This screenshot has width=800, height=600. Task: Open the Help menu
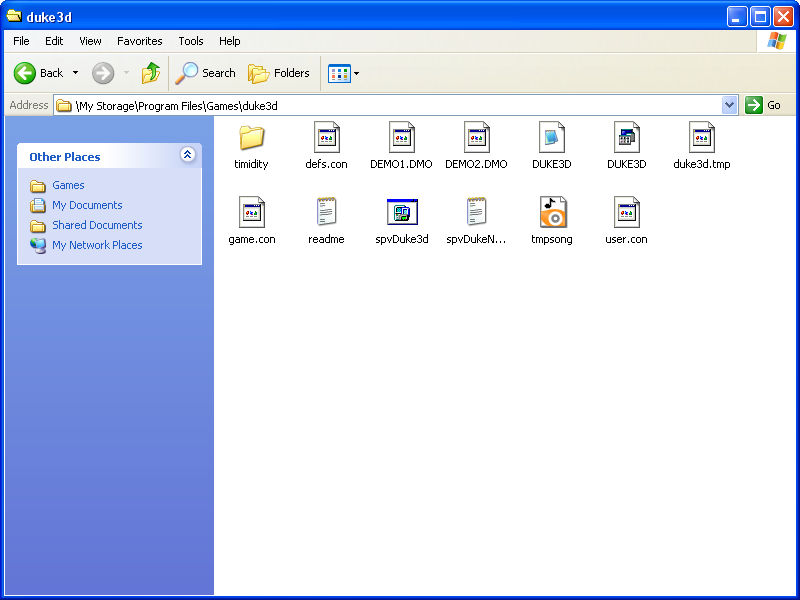[x=230, y=41]
